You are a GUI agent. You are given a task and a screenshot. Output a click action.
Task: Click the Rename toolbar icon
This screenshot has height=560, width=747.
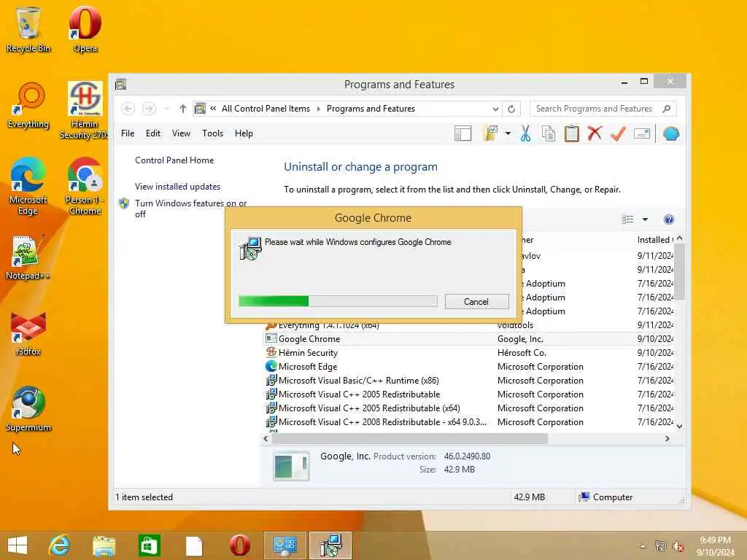pos(642,134)
